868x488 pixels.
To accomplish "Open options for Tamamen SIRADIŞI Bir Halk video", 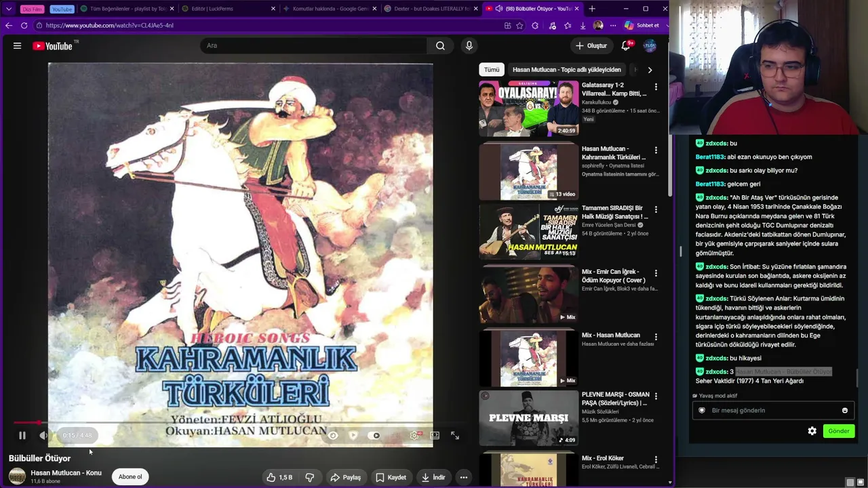I will click(x=656, y=209).
